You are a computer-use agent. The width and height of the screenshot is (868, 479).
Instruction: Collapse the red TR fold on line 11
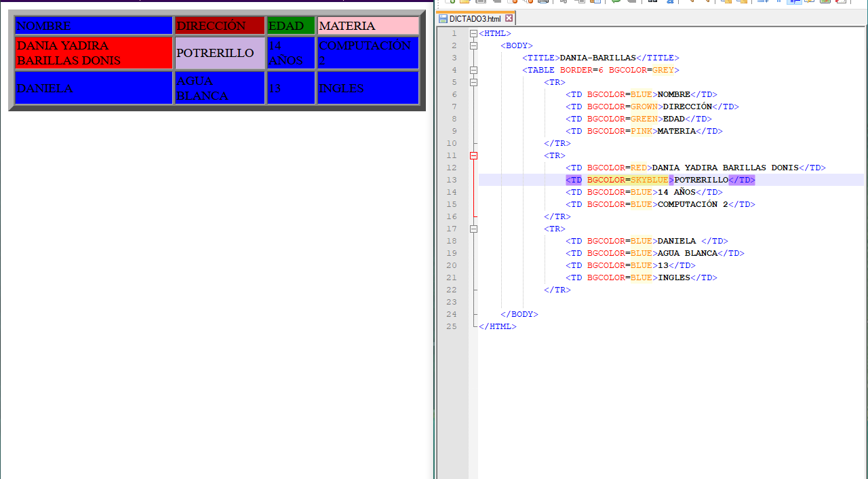(473, 155)
